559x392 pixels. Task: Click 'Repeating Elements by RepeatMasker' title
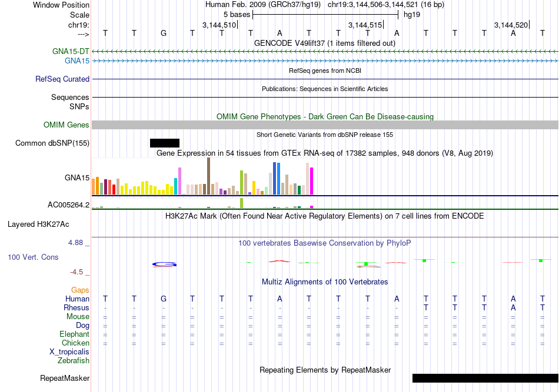[325, 370]
